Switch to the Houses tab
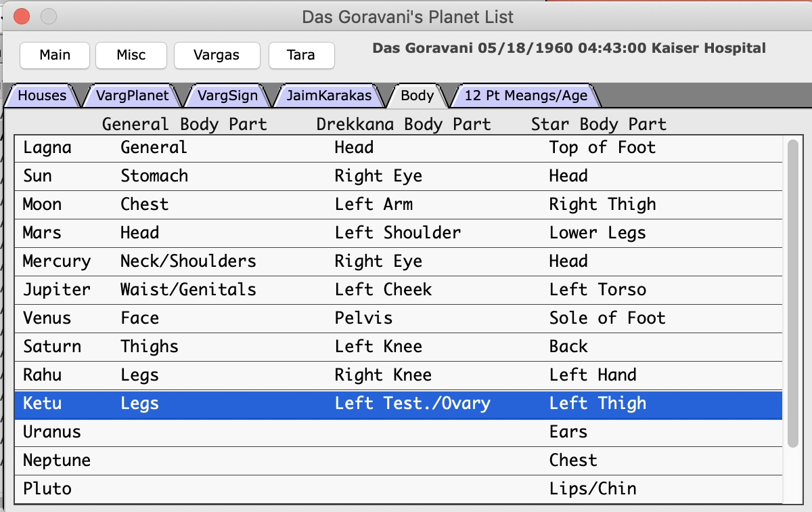Image resolution: width=812 pixels, height=512 pixels. pos(42,95)
